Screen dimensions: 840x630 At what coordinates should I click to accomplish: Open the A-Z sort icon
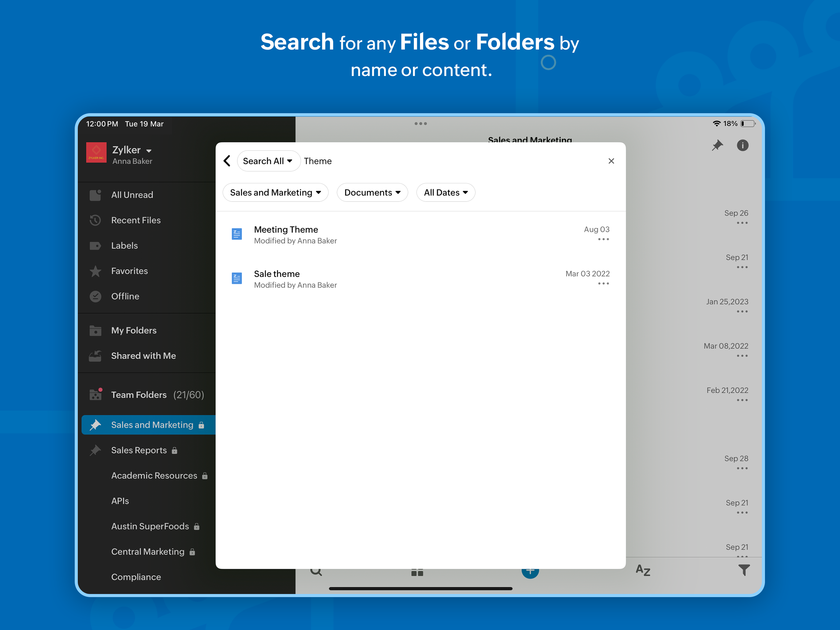click(x=643, y=570)
